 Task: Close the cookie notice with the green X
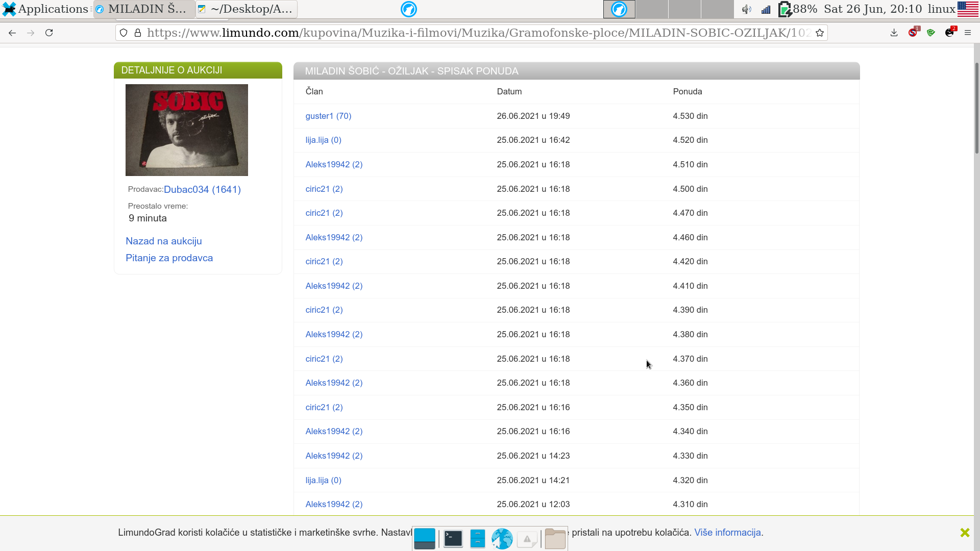point(964,533)
